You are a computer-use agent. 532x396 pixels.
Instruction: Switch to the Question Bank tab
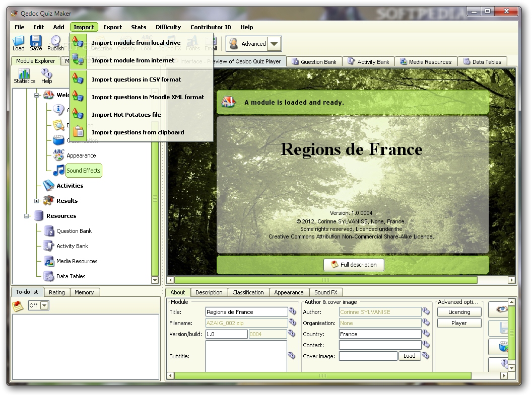[314, 62]
